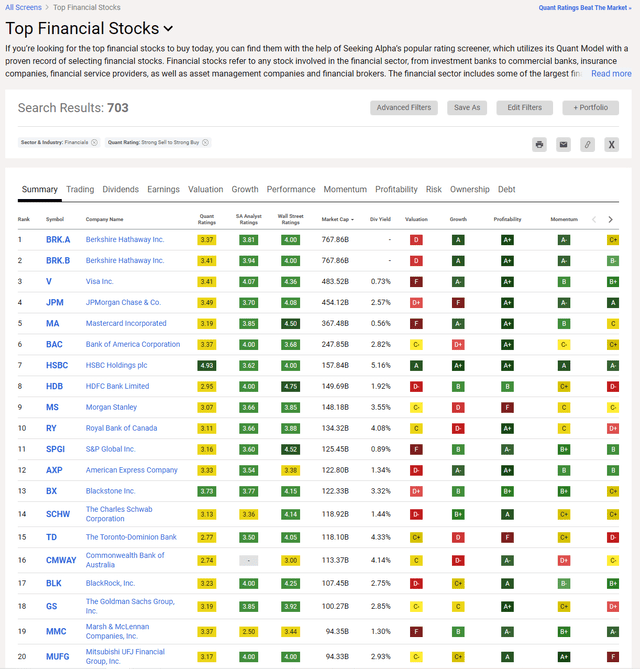The height and width of the screenshot is (669, 640).
Task: Open HSBC Holdings plc link
Action: click(116, 365)
